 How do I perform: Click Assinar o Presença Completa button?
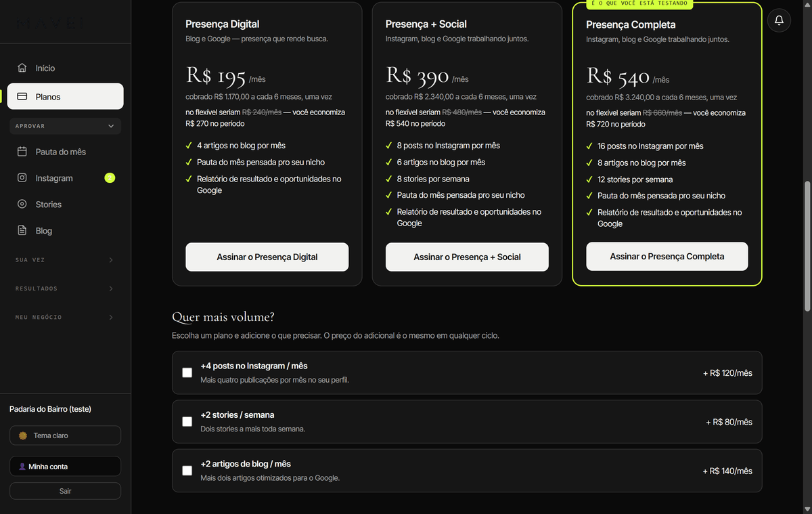[x=667, y=256]
